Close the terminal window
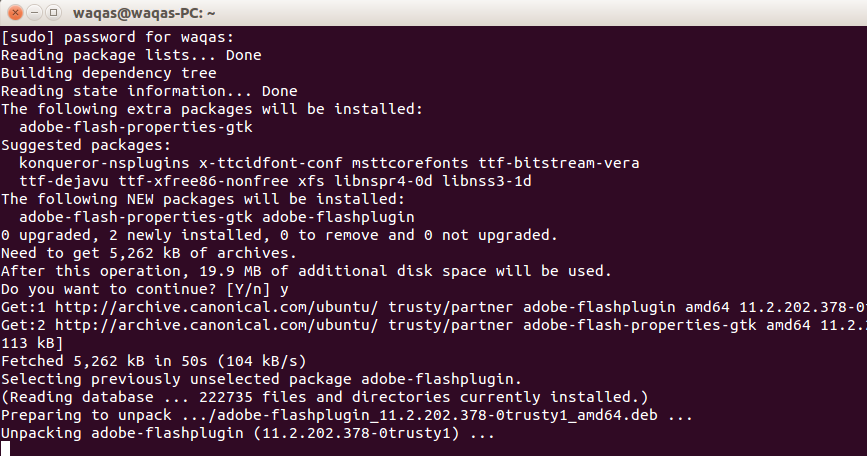867x456 pixels. click(15, 12)
